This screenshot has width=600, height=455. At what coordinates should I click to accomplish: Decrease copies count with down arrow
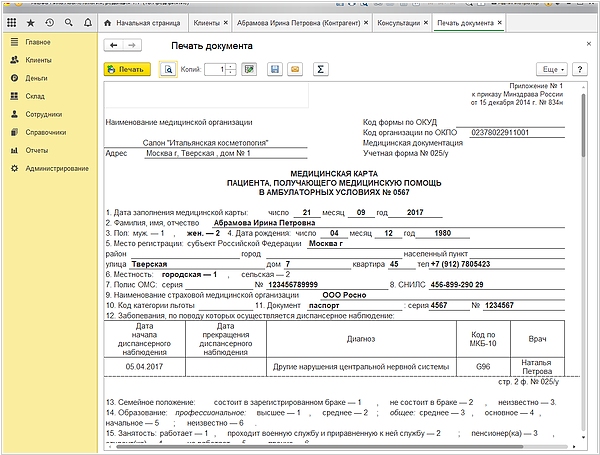[x=231, y=72]
